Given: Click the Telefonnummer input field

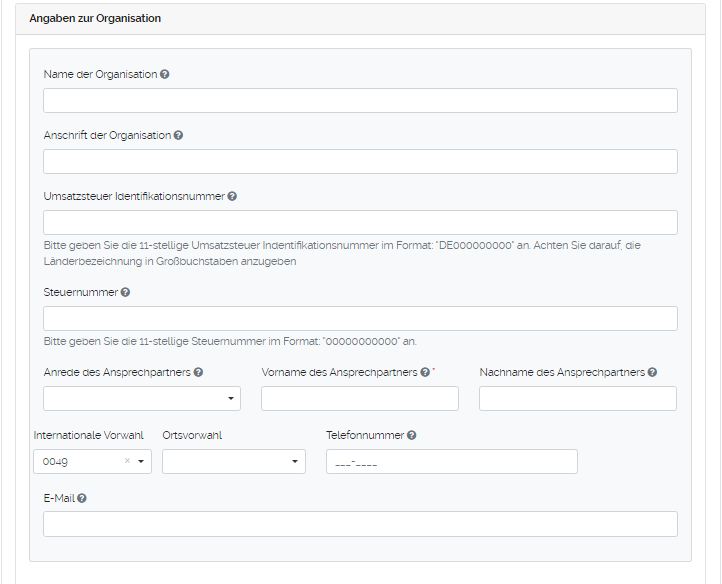Looking at the screenshot, I should (x=451, y=462).
